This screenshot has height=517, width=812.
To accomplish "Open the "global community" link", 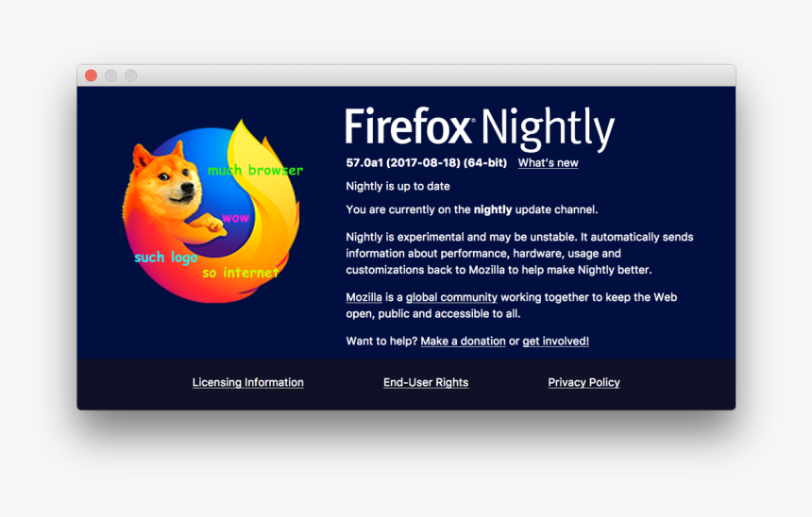I will click(451, 297).
